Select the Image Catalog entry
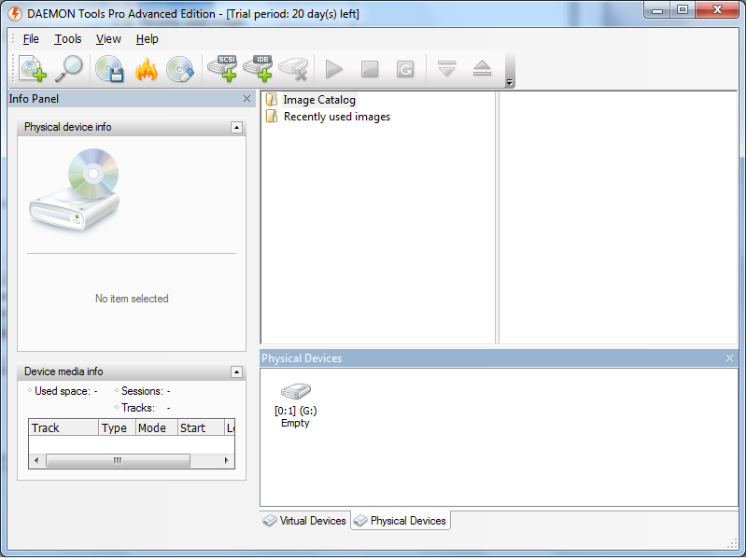This screenshot has width=747, height=560. click(318, 99)
